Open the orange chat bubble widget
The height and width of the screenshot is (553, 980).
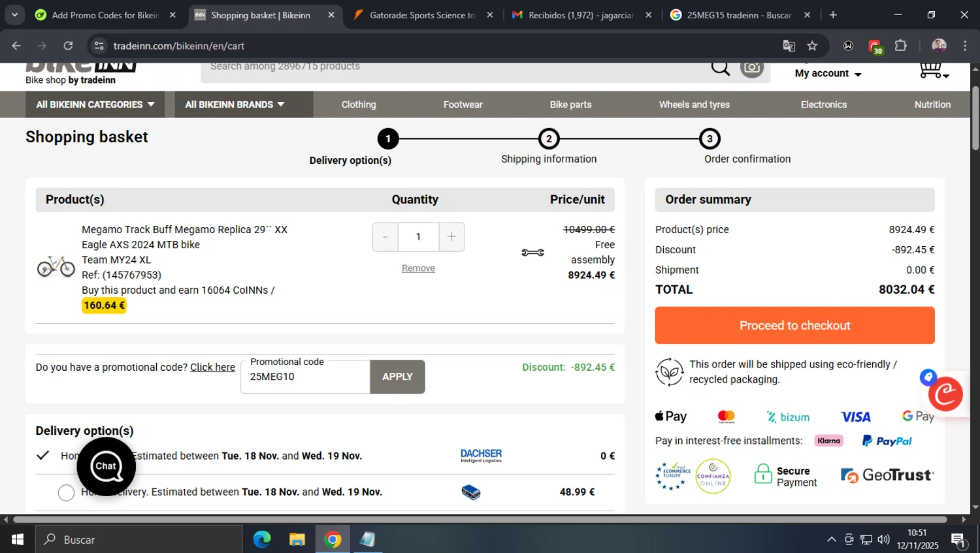pyautogui.click(x=945, y=394)
